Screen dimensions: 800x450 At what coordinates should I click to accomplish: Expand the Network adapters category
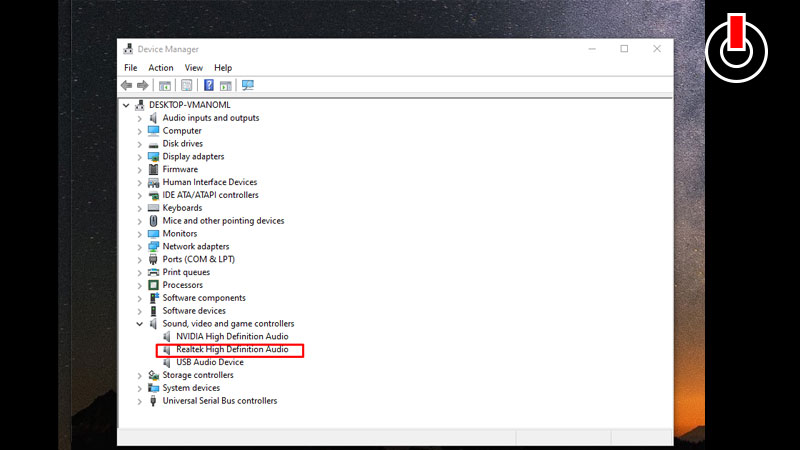click(x=139, y=247)
